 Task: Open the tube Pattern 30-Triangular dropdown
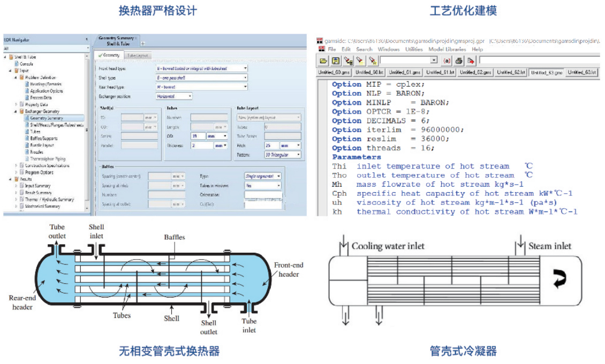tap(298, 155)
